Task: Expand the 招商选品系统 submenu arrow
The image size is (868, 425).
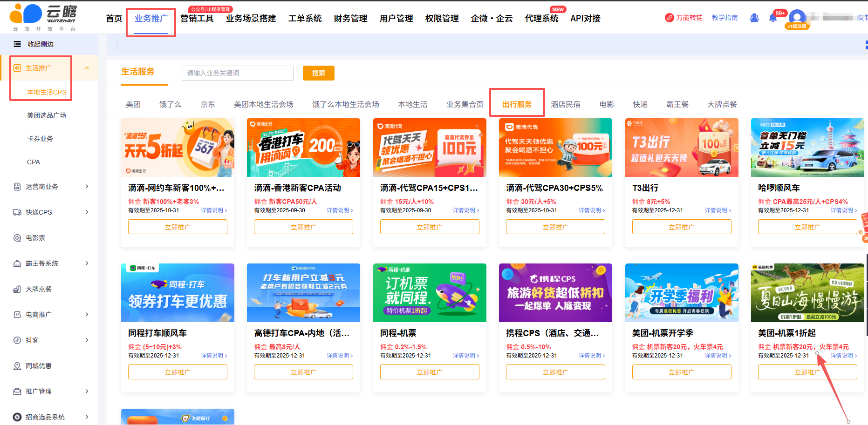Action: (87, 417)
